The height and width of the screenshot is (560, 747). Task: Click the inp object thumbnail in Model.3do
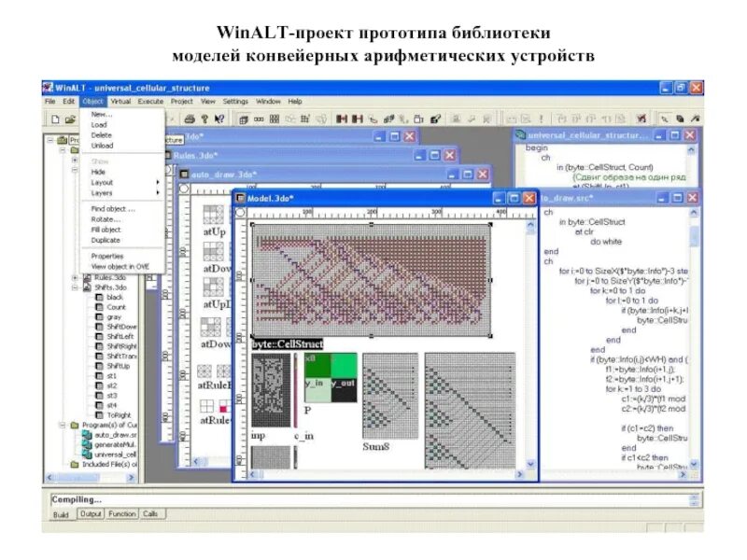coord(271,390)
